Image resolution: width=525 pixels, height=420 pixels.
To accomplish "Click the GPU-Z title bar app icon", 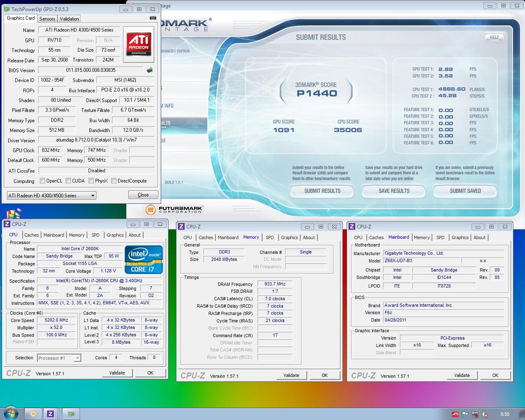I will point(7,9).
